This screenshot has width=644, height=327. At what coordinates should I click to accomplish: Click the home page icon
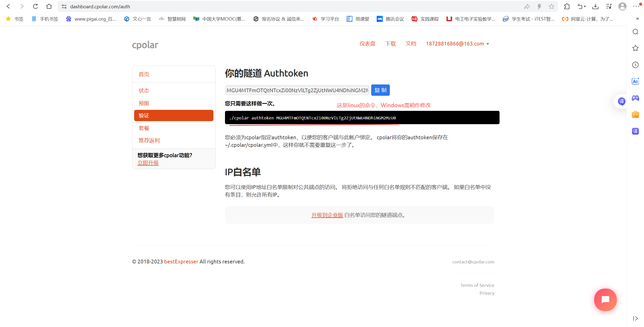(x=49, y=7)
